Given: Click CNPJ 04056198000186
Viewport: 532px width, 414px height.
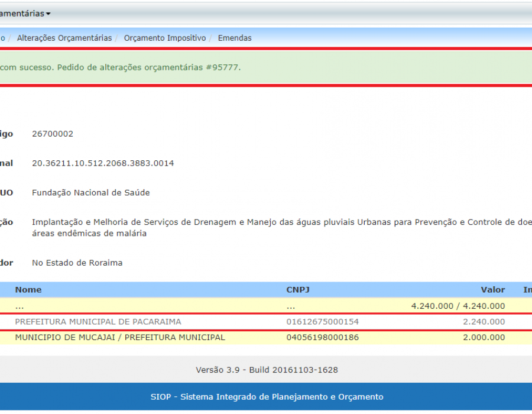Looking at the screenshot, I should click(323, 338).
